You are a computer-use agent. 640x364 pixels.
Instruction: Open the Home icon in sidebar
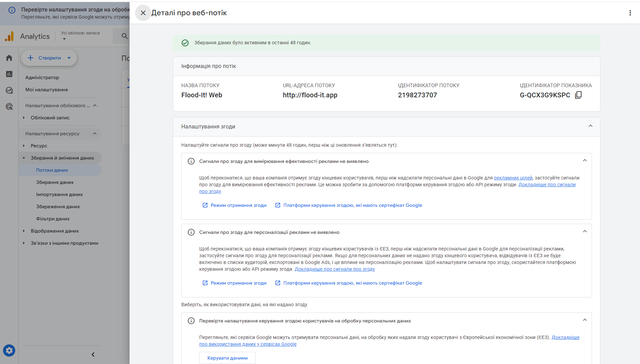(9, 58)
